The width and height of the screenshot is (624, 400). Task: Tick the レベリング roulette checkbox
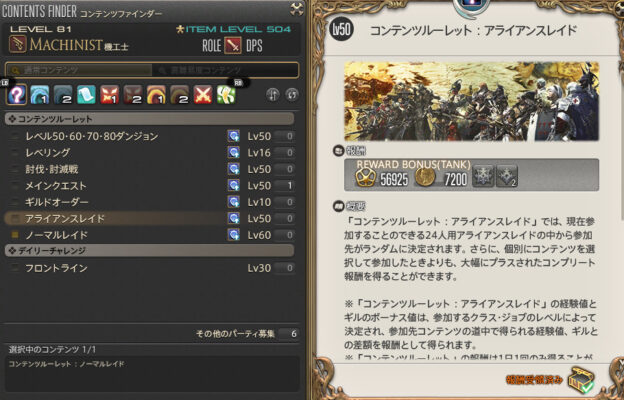pyautogui.click(x=15, y=153)
